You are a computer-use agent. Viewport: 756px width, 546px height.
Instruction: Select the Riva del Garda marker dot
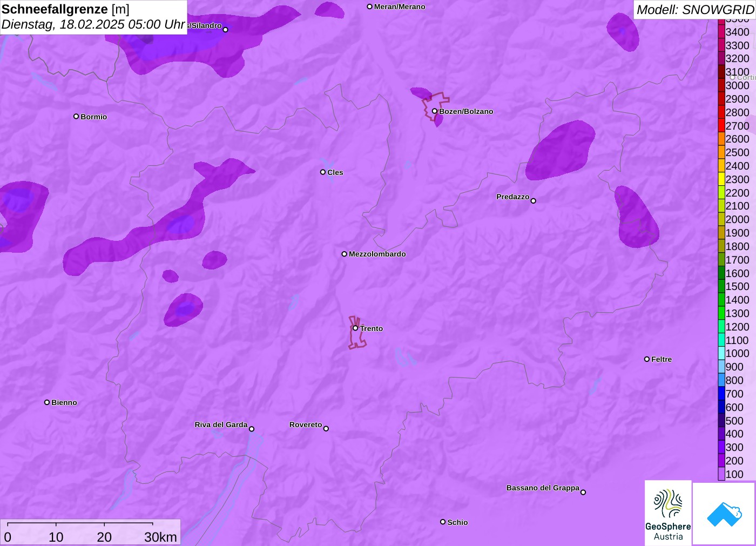[x=252, y=429]
